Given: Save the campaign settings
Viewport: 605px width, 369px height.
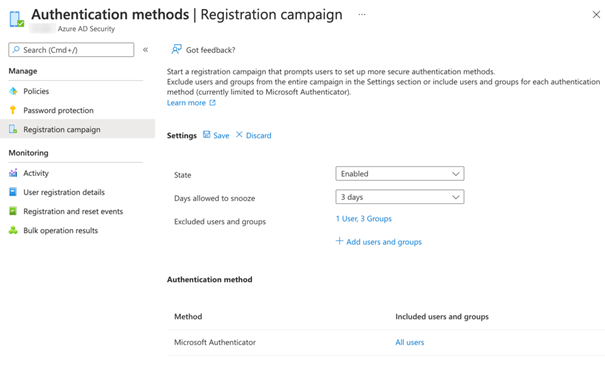Looking at the screenshot, I should point(221,135).
